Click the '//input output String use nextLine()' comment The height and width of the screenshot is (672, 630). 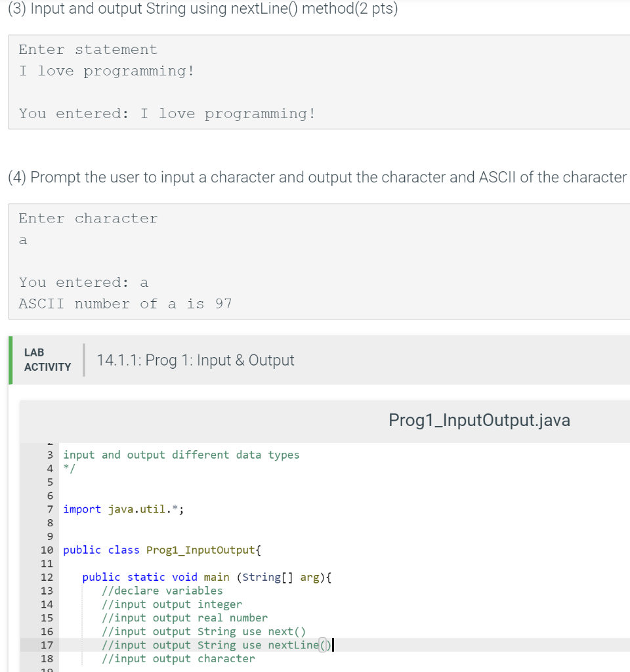click(217, 645)
